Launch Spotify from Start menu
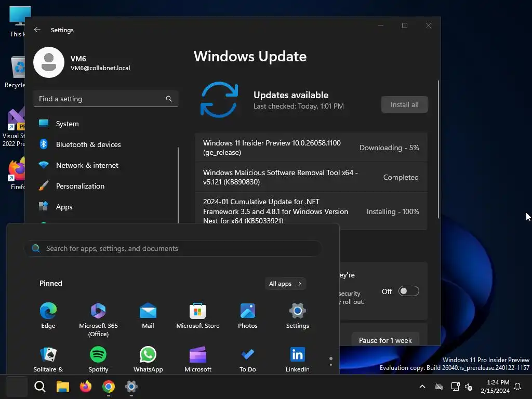 click(x=98, y=360)
